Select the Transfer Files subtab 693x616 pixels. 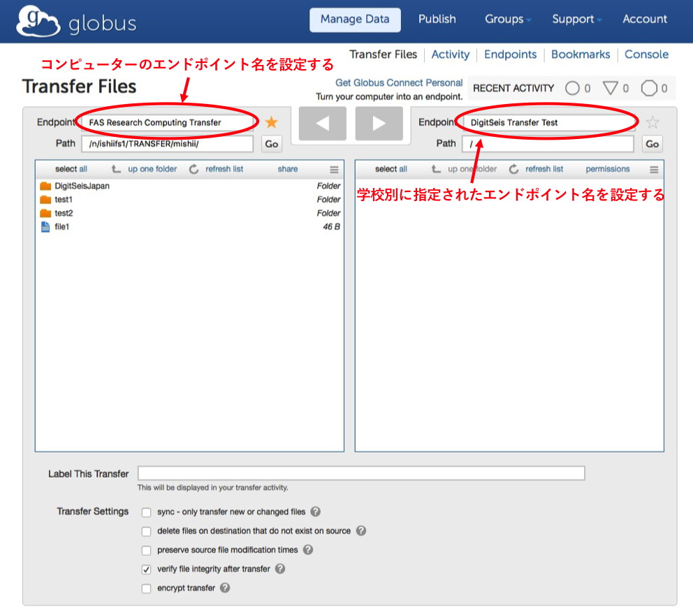pos(384,54)
